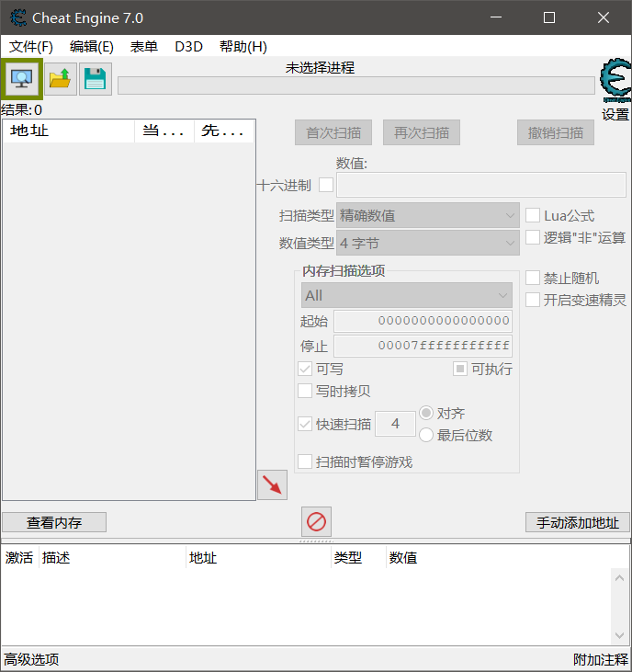Click the 停止 address input field
The height and width of the screenshot is (672, 632).
coord(423,346)
